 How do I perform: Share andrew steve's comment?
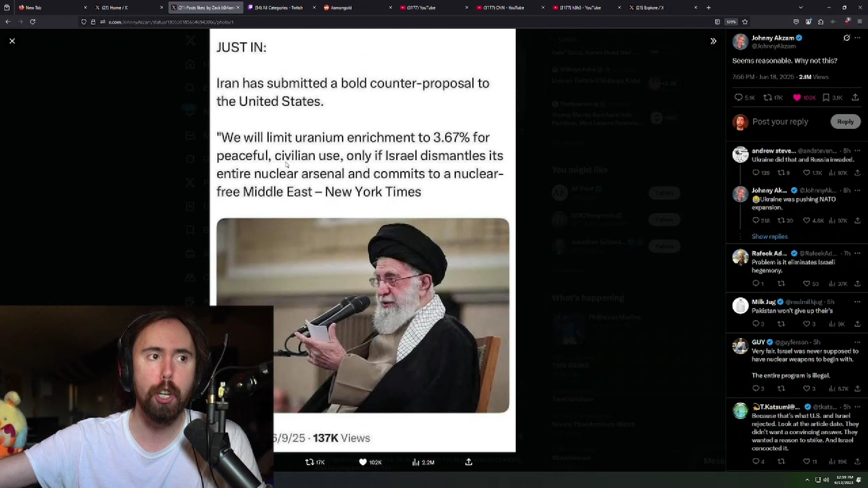(858, 173)
